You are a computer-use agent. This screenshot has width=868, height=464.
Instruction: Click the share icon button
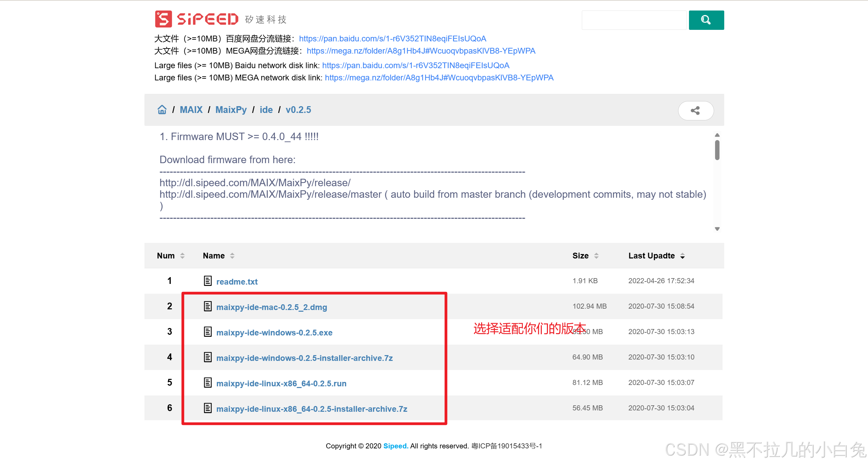click(x=695, y=111)
